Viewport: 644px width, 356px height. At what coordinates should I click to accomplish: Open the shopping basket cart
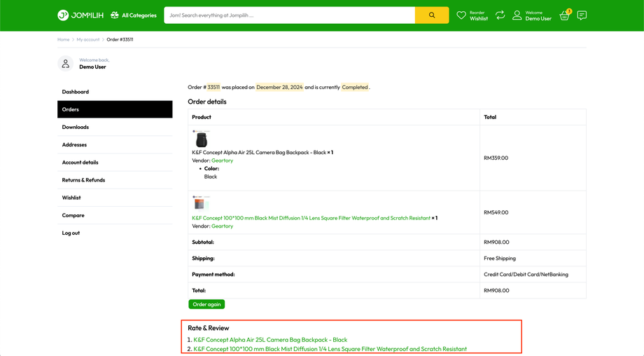[564, 15]
